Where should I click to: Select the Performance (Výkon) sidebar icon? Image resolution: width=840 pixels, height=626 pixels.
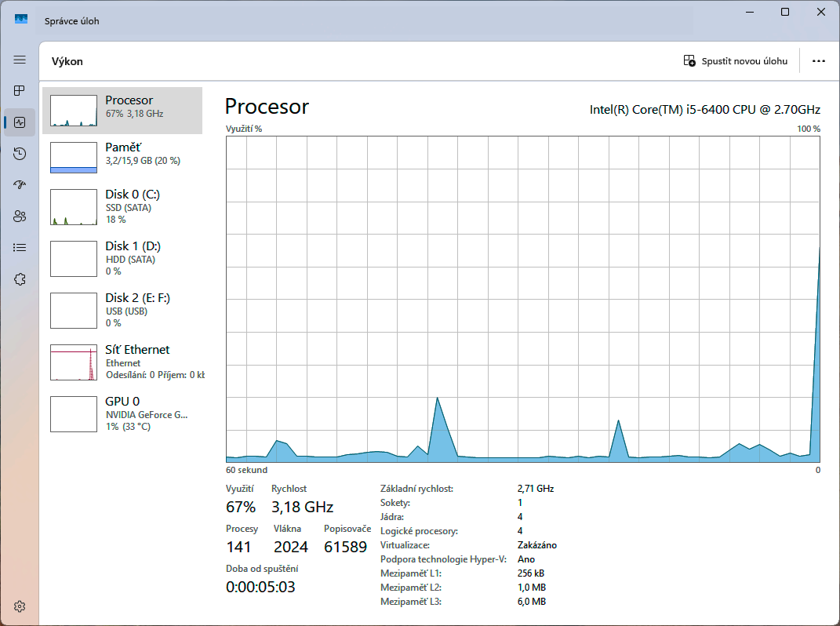point(20,122)
